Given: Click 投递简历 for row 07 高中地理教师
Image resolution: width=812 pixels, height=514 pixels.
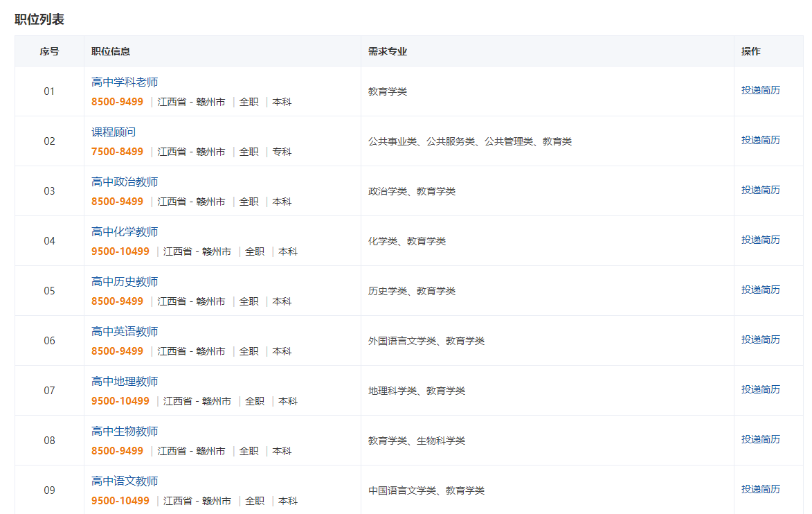Looking at the screenshot, I should [x=760, y=389].
